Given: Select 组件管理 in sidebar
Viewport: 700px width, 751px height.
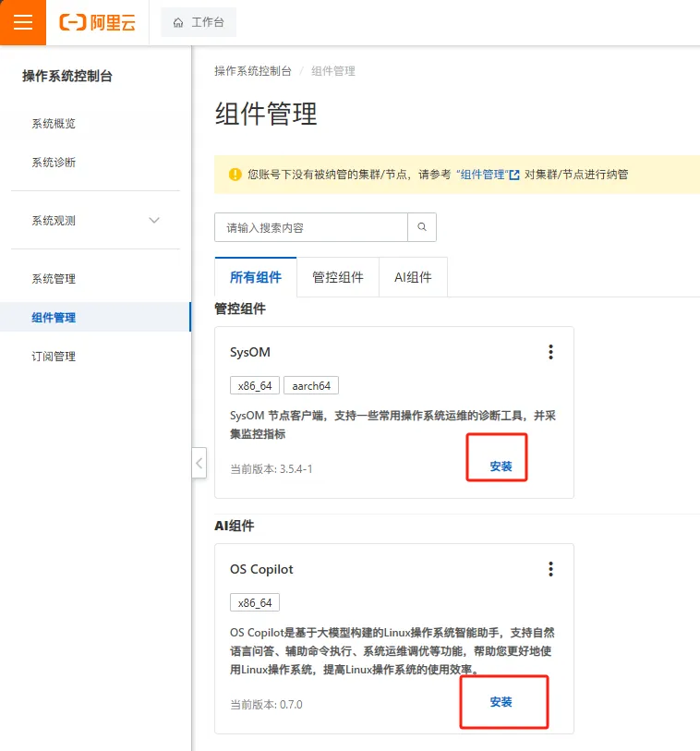Looking at the screenshot, I should point(95,317).
